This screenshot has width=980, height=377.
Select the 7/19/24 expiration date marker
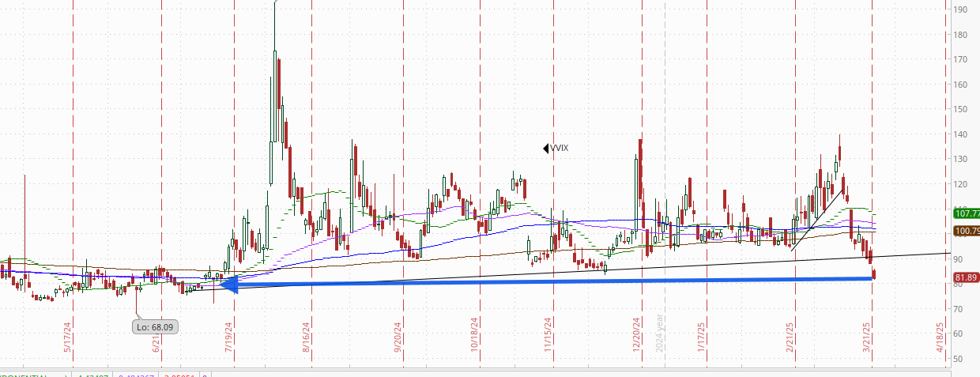point(228,337)
